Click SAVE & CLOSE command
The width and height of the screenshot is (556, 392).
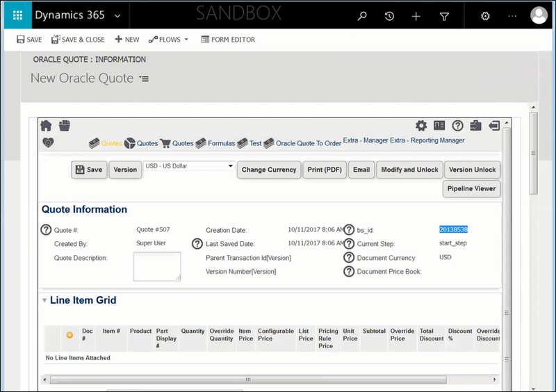tap(78, 40)
